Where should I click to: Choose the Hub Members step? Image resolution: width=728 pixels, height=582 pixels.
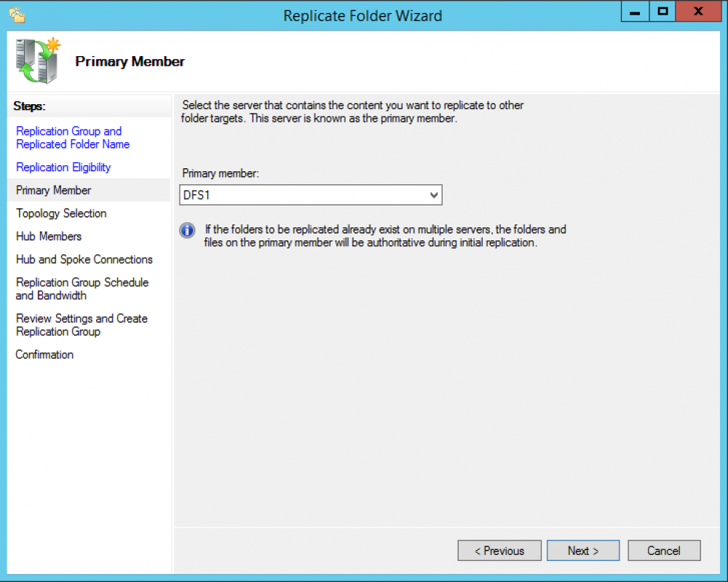pos(49,237)
